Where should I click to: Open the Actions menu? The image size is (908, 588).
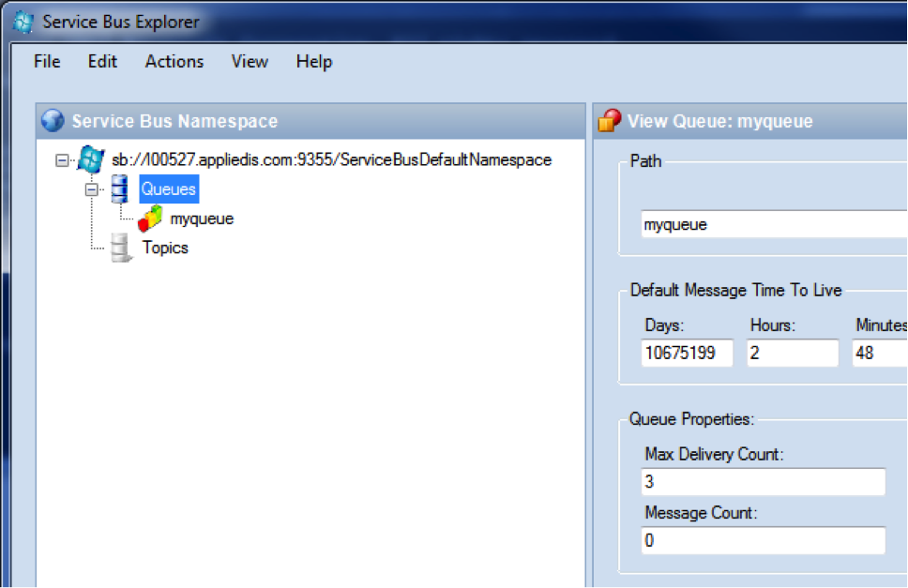point(174,62)
